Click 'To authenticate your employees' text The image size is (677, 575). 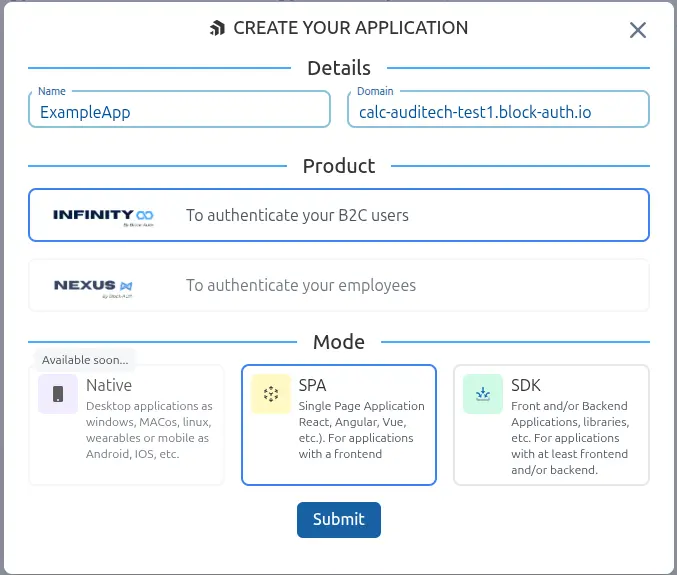(x=301, y=285)
